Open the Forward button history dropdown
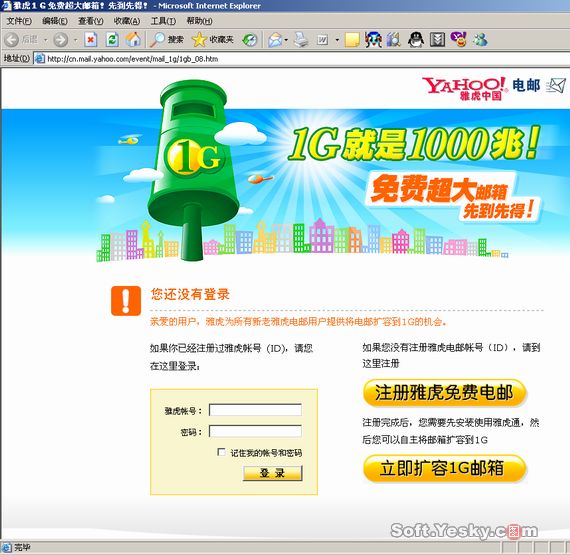The image size is (570, 555). tap(75, 40)
